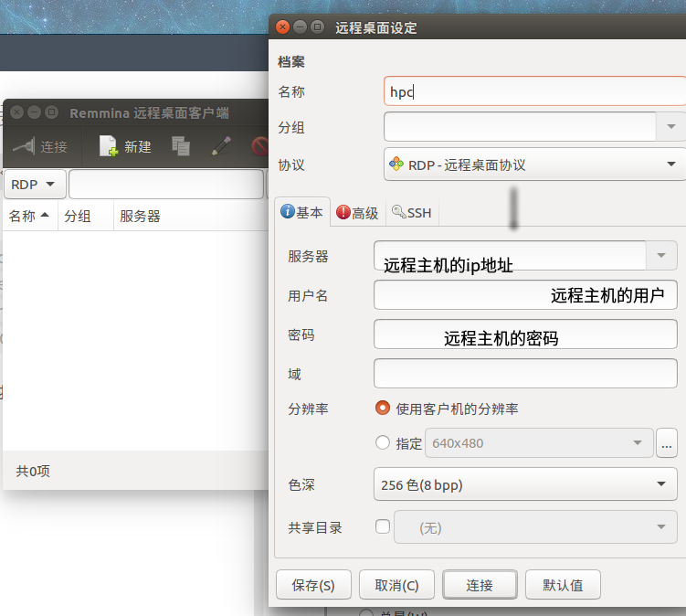686x616 pixels.
Task: Switch to the SSH tab
Action: click(412, 213)
